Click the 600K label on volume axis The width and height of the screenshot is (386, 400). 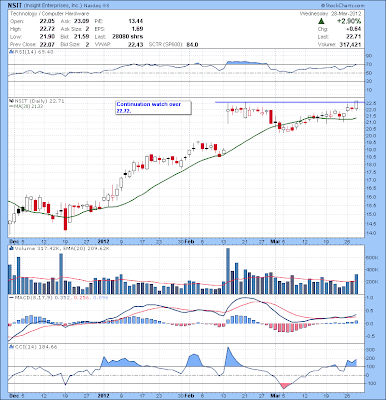pyautogui.click(x=372, y=258)
